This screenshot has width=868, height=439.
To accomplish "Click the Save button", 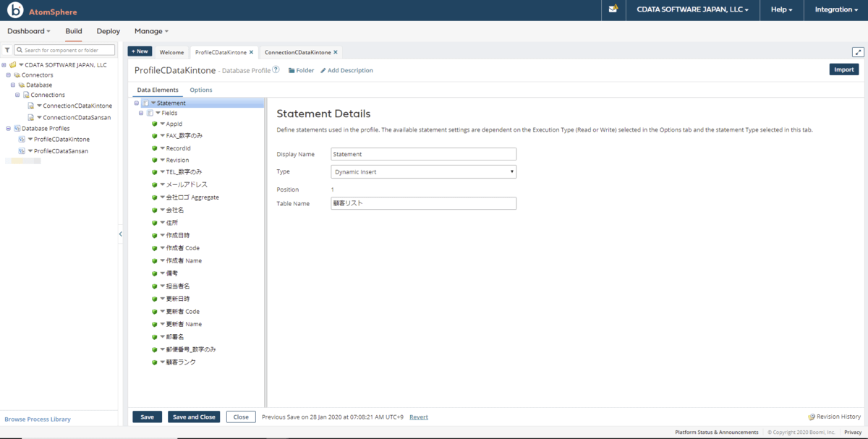I will (x=147, y=417).
